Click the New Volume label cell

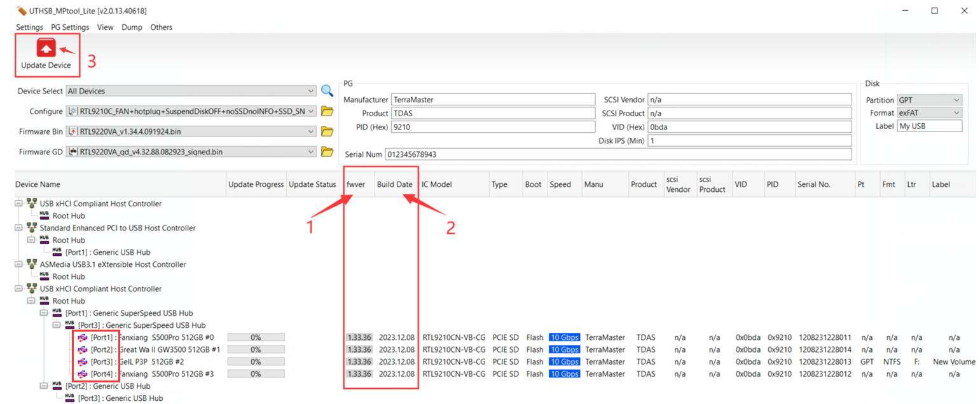(954, 361)
